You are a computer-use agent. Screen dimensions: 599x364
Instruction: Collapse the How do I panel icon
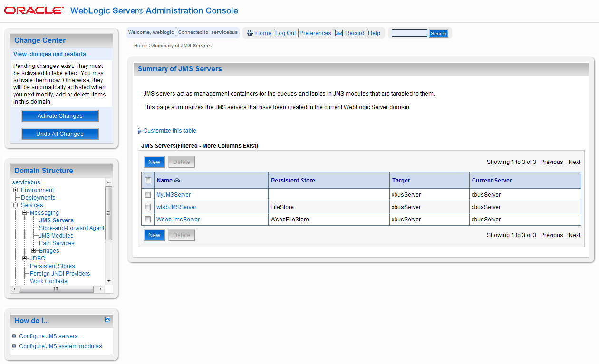(x=107, y=320)
